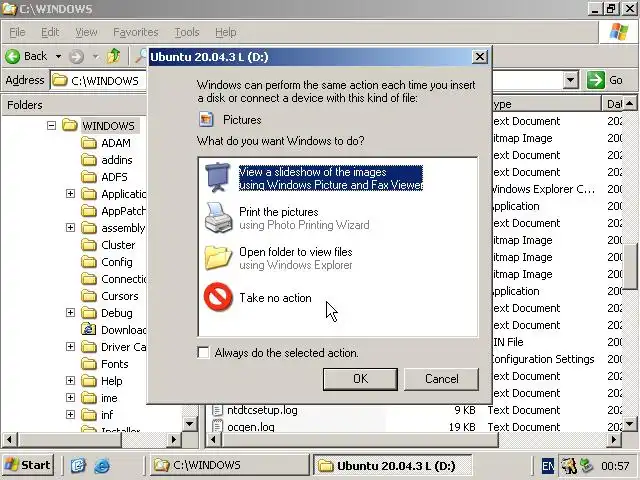Collapse the WINDOWS folder tree node
640x480 pixels.
click(x=51, y=125)
